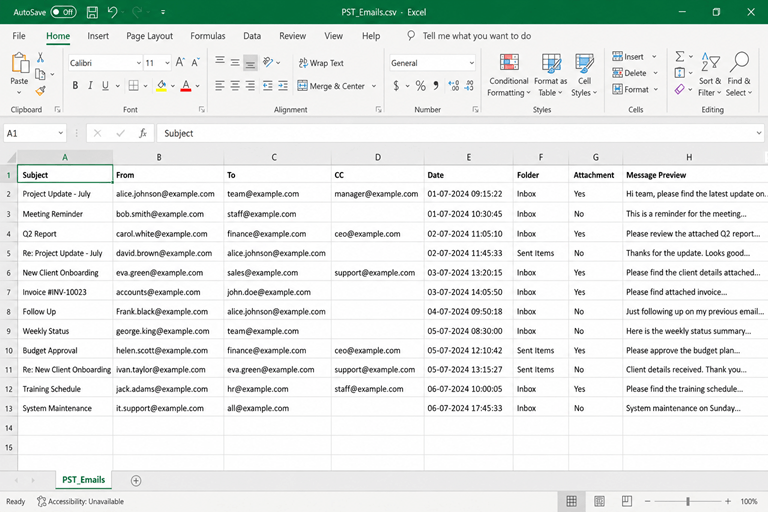Apply Bold formatting
Screen dimensions: 768x512
pos(75,86)
